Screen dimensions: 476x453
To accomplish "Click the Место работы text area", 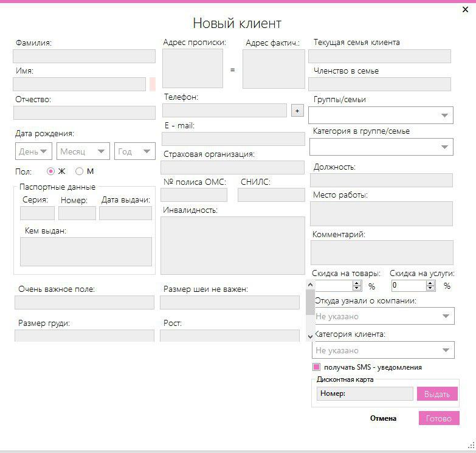I will point(381,214).
